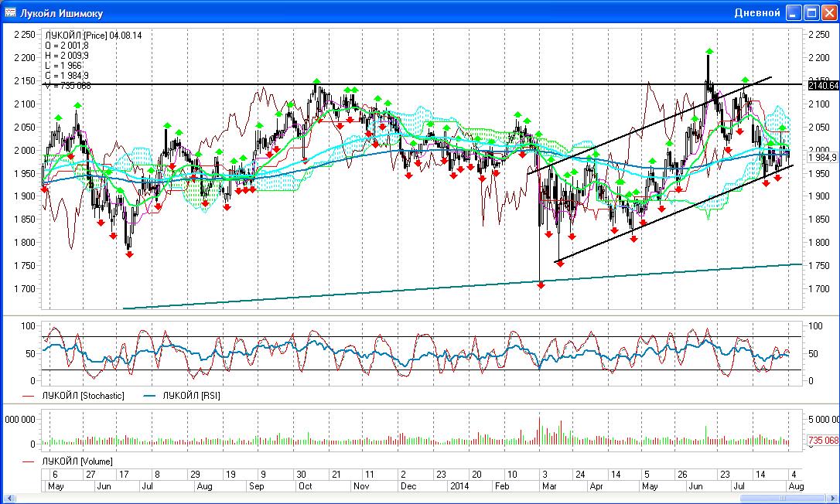Click the 2014 year label on time axis
Viewport: 840px width, 504px height.
pos(459,486)
